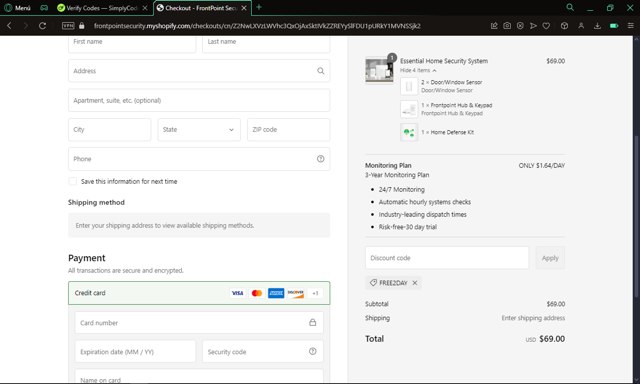
Task: Open the profile account icon
Action: (x=581, y=26)
